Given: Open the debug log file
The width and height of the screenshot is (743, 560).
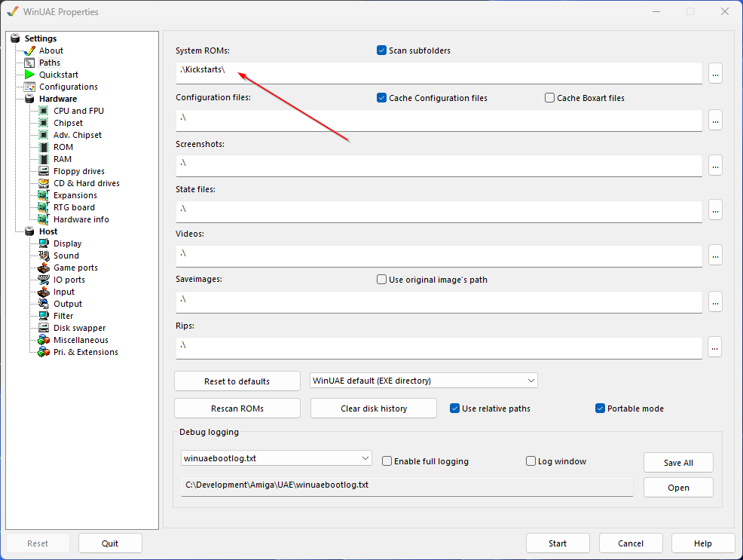Looking at the screenshot, I should coord(678,488).
